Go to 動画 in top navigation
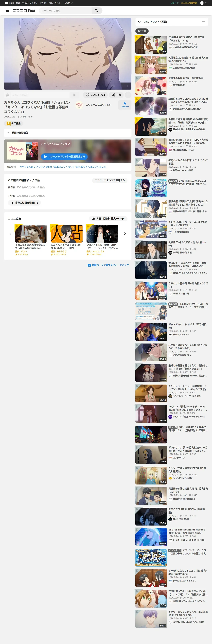Image resolution: width=212 pixels, height=644 pixels. point(12,3)
